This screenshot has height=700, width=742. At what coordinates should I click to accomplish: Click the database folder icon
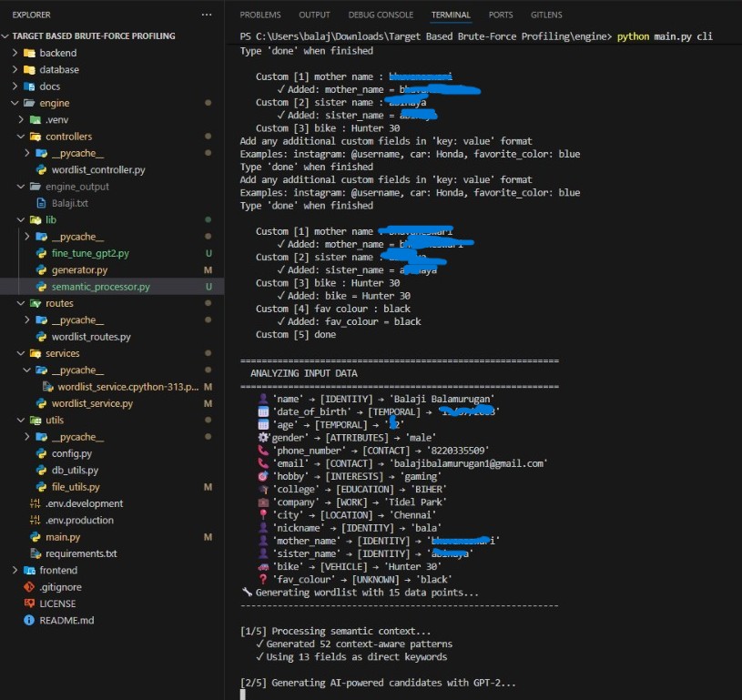(x=29, y=69)
